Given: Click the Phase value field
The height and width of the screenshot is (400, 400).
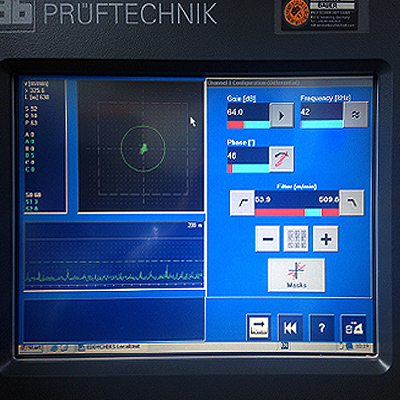Looking at the screenshot, I should (x=248, y=156).
